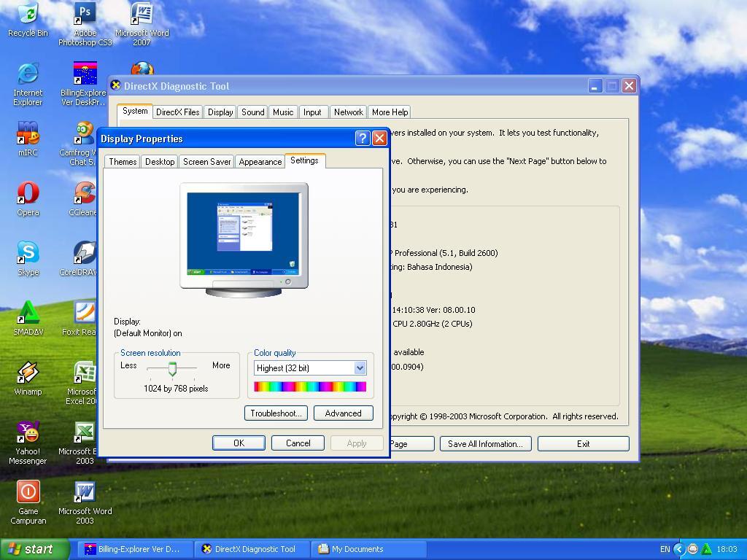Open the Opera browser desktop icon

(x=28, y=198)
